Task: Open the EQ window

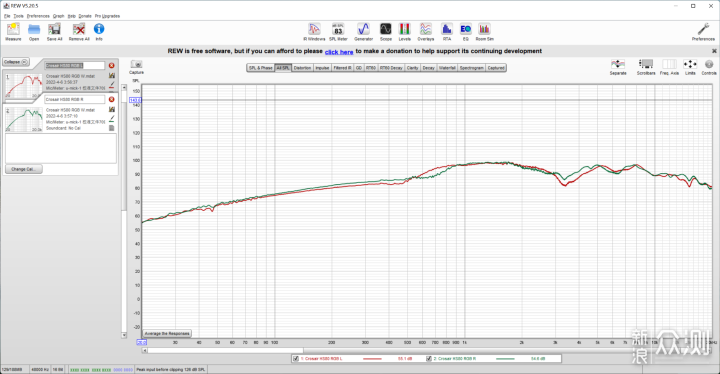Action: [466, 32]
